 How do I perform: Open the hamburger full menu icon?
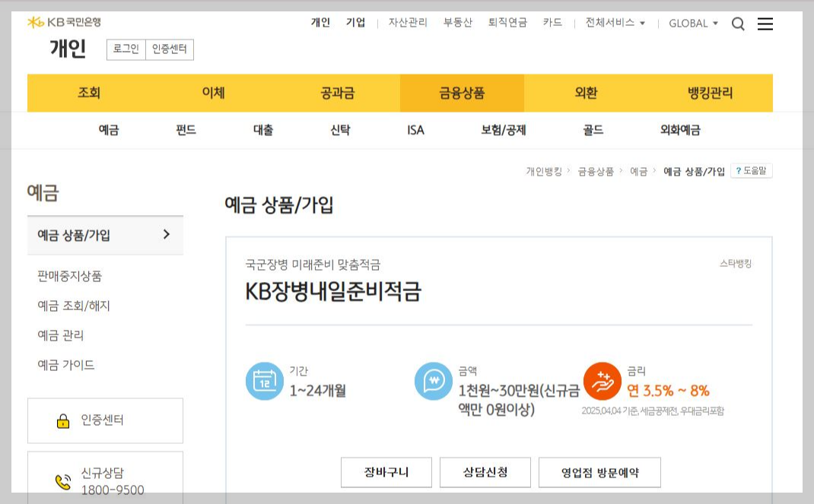click(x=765, y=24)
